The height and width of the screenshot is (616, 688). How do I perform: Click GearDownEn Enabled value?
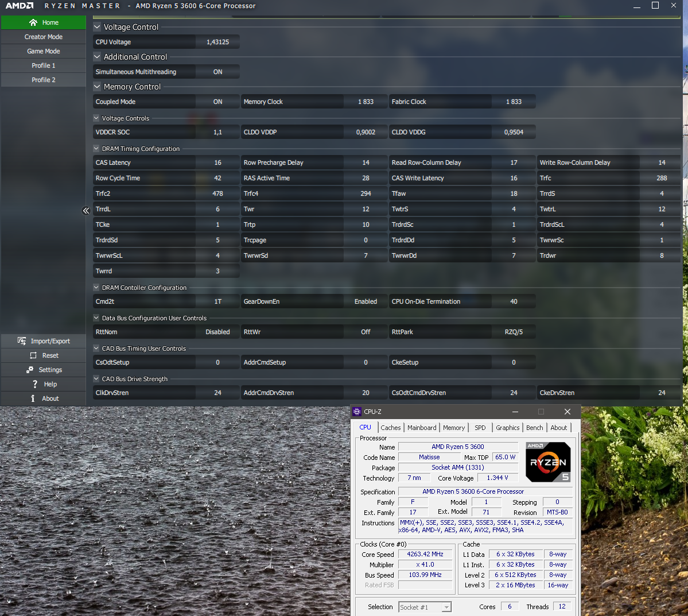(x=366, y=301)
